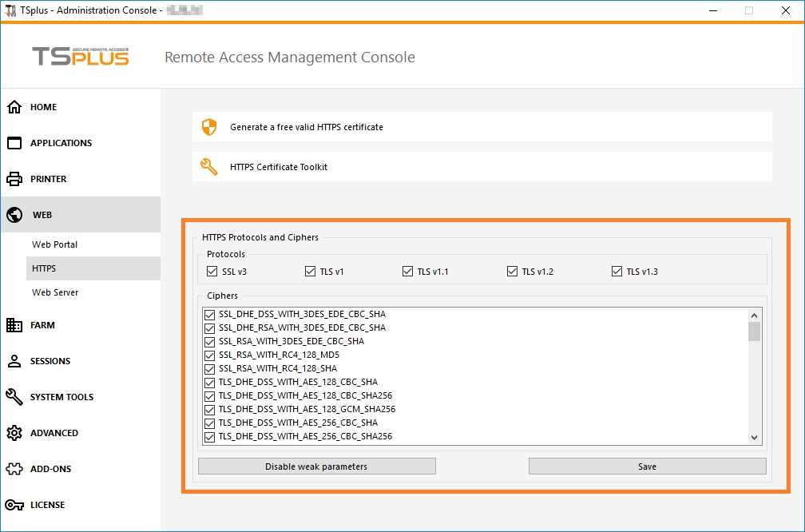Open the APPLICATIONS section
Image resolution: width=805 pixels, height=532 pixels.
pos(14,143)
